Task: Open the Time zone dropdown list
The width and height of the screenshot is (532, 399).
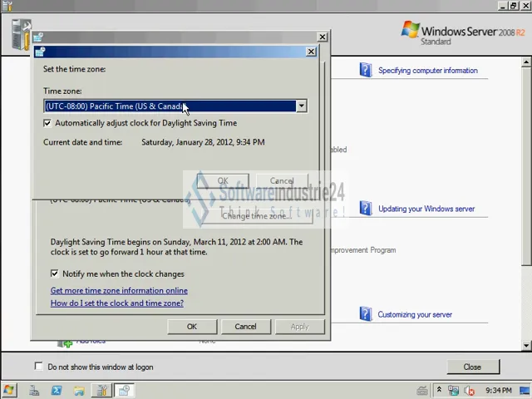Action: (301, 106)
